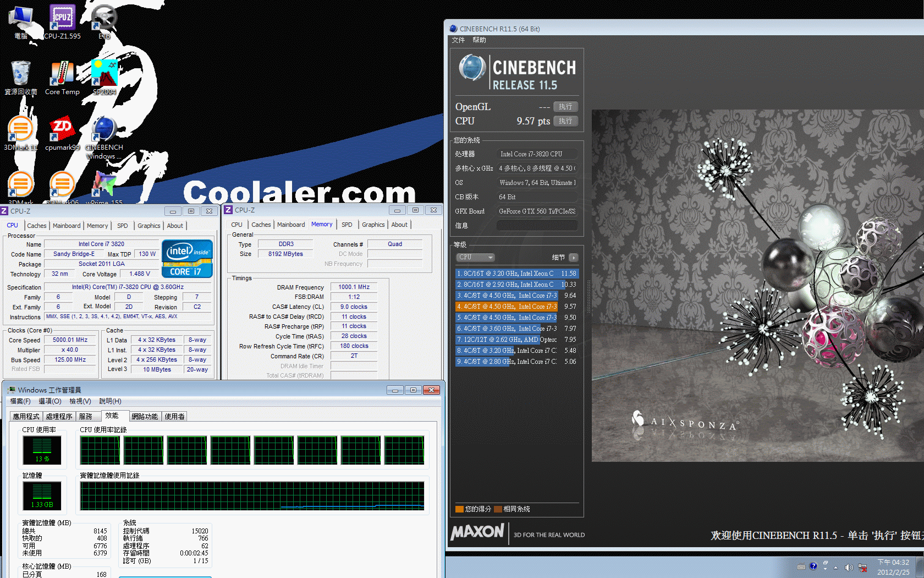Image resolution: width=924 pixels, height=578 pixels.
Task: Open the ET6 steering wheel shortcut
Action: 104,22
